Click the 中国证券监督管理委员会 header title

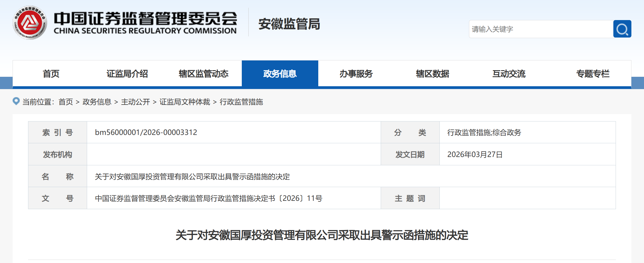click(x=146, y=19)
